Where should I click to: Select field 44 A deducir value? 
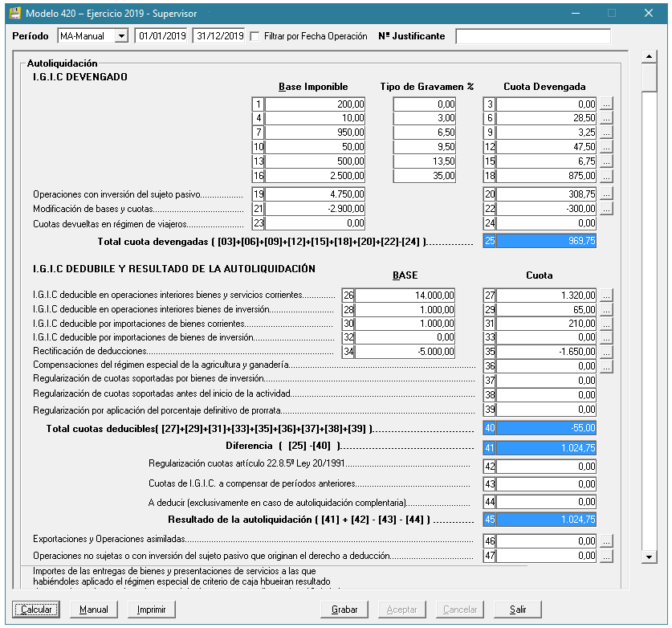pos(547,502)
